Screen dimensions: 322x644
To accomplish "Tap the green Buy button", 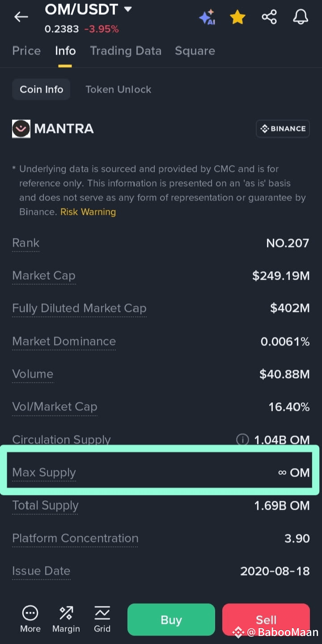I will (171, 619).
